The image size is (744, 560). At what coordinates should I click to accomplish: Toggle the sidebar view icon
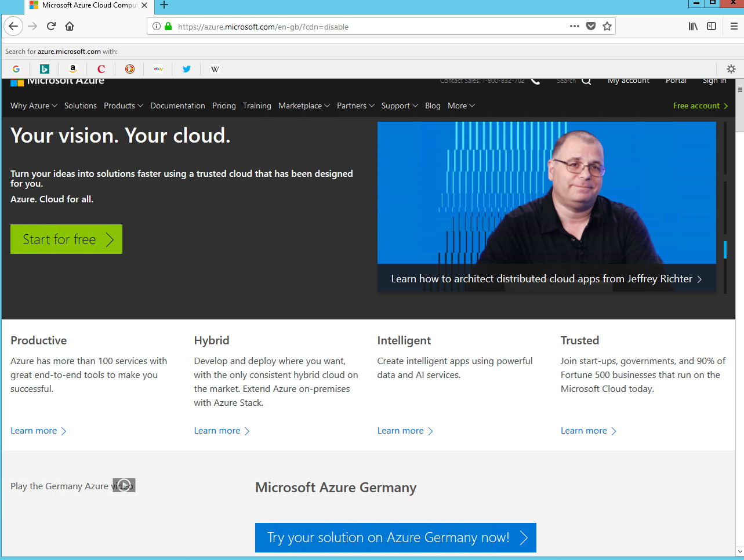click(712, 26)
